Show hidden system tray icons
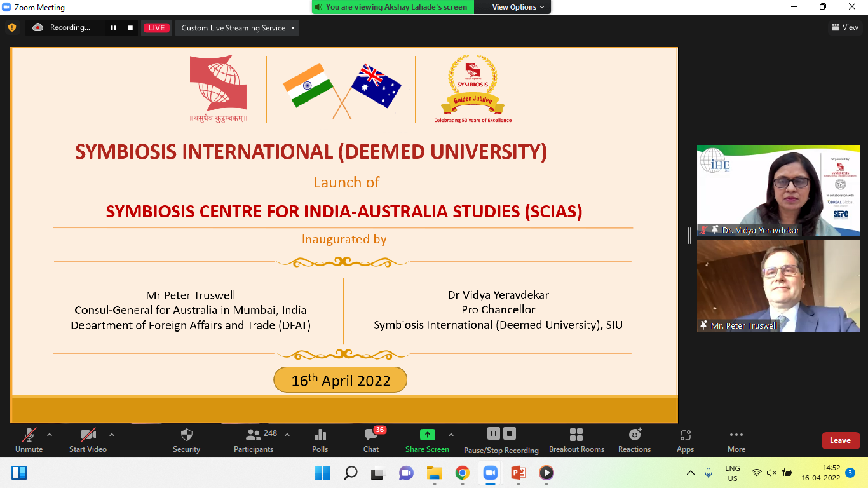 (691, 473)
